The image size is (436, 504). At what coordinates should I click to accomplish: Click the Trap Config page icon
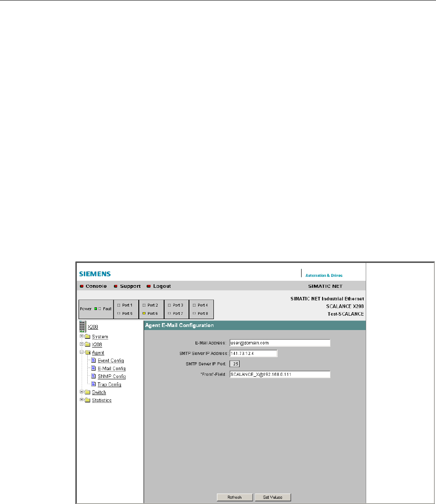[x=94, y=384]
